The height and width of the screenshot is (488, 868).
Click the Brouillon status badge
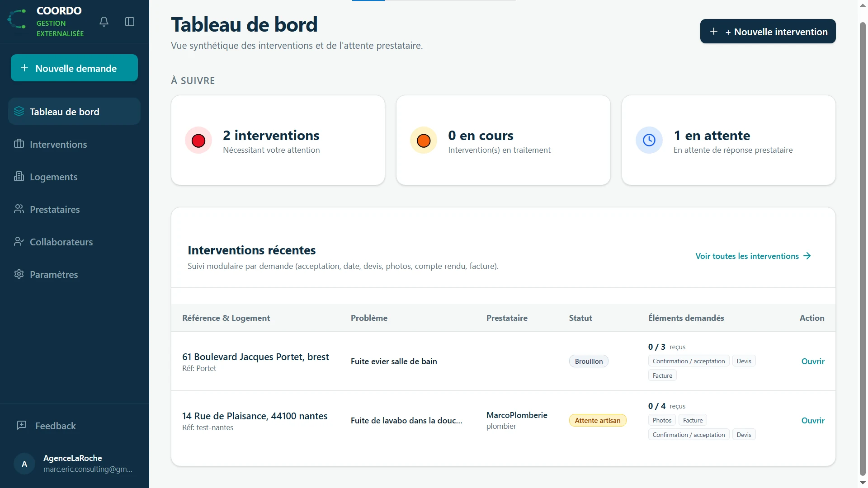589,361
